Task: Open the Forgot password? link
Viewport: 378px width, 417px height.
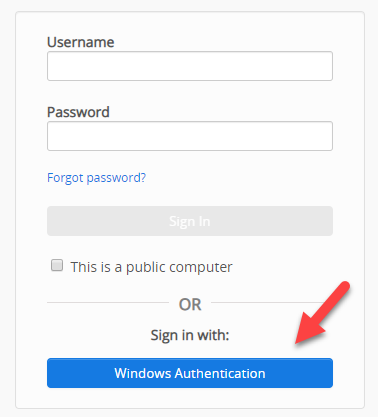Action: click(x=96, y=178)
